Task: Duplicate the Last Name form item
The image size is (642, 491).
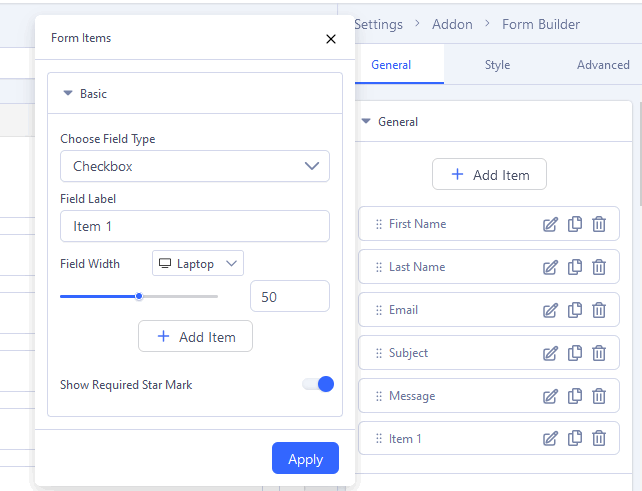Action: [575, 267]
